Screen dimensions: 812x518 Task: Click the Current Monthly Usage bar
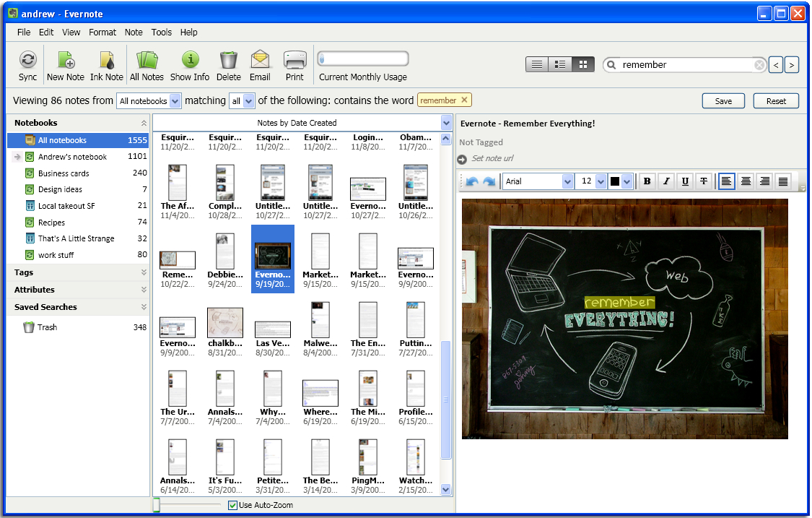363,59
